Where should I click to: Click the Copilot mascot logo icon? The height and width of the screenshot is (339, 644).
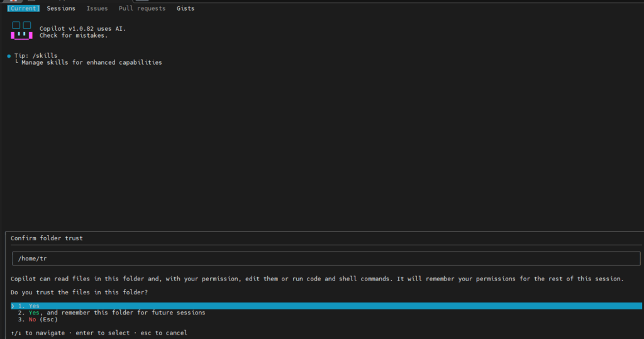(x=21, y=31)
